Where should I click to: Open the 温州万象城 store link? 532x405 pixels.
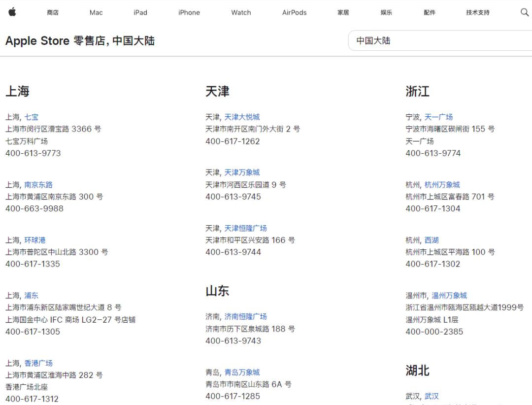click(x=449, y=296)
